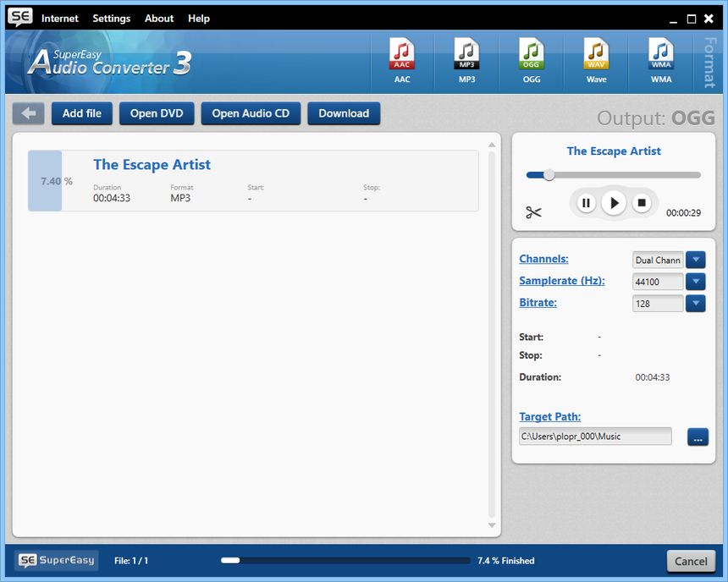Screen dimensions: 728x582
Task: Click the Channels link label
Action: 543,259
